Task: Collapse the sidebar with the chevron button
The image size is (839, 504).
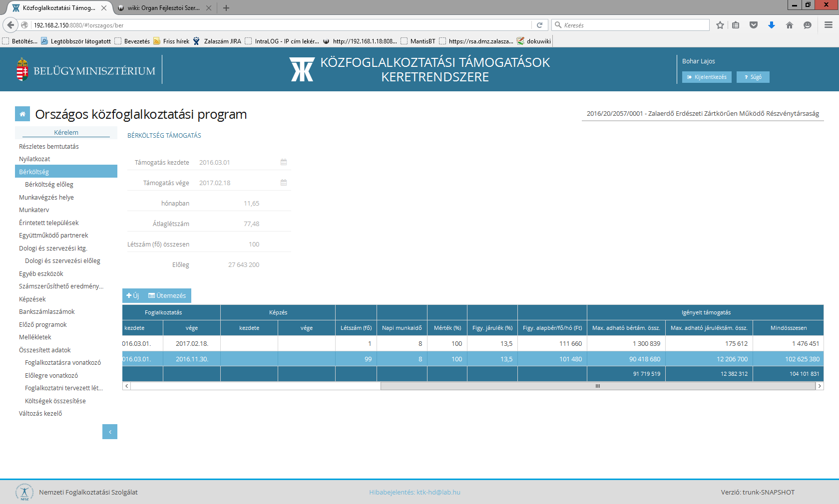Action: 110,432
